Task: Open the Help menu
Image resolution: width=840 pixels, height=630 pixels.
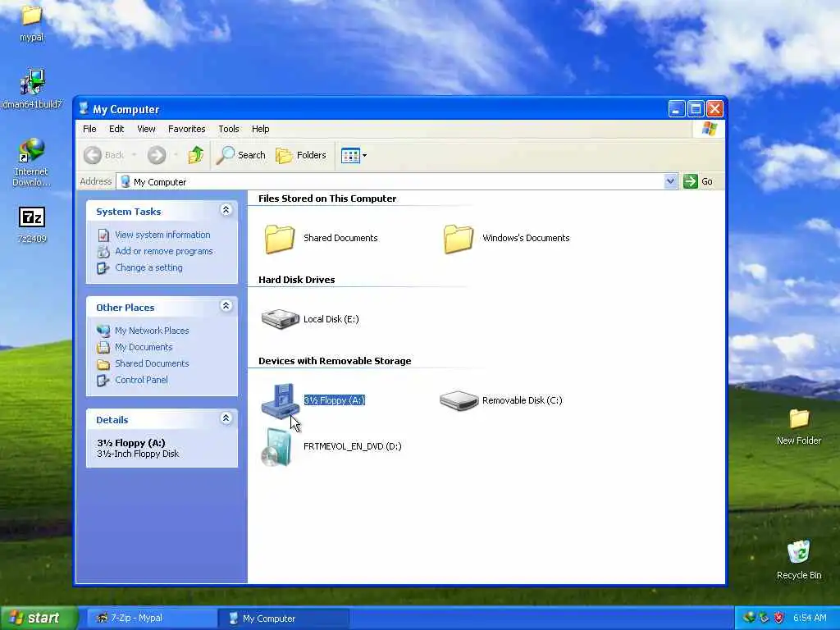Action: coord(260,129)
